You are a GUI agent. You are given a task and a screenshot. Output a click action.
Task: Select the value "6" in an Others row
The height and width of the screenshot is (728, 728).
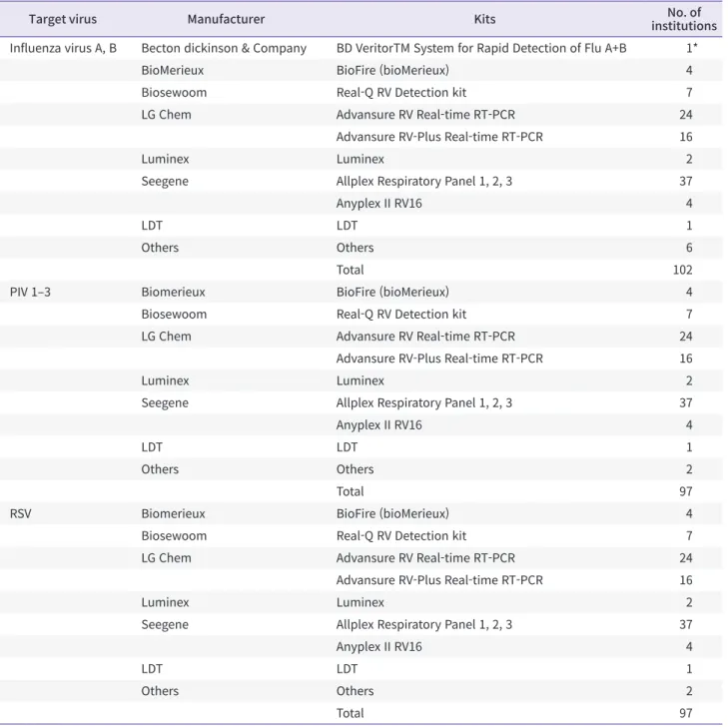pyautogui.click(x=689, y=248)
